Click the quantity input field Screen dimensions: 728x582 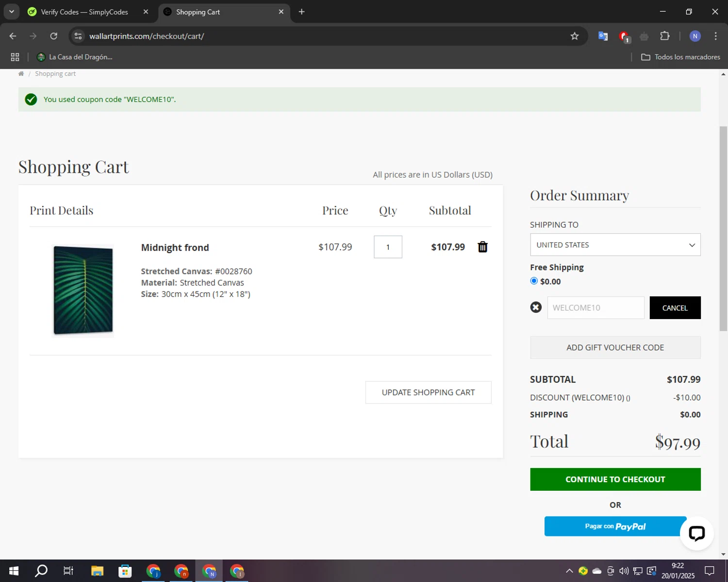388,247
